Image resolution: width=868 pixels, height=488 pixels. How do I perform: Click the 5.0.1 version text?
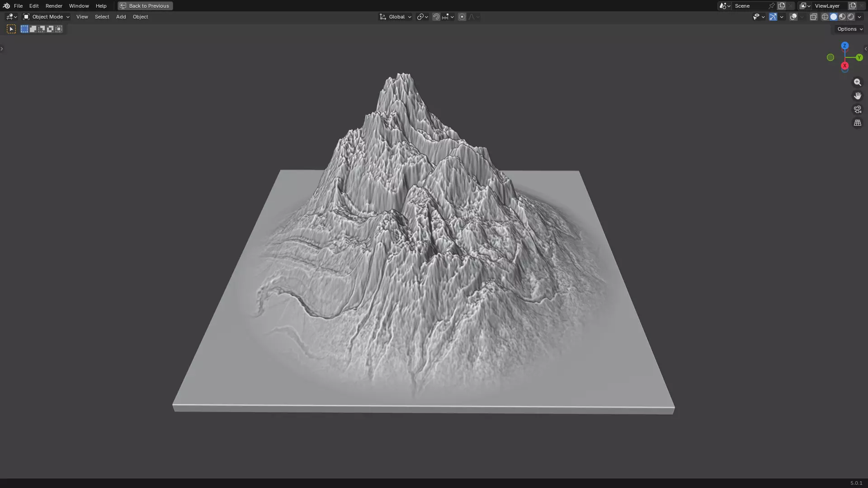[x=856, y=483]
